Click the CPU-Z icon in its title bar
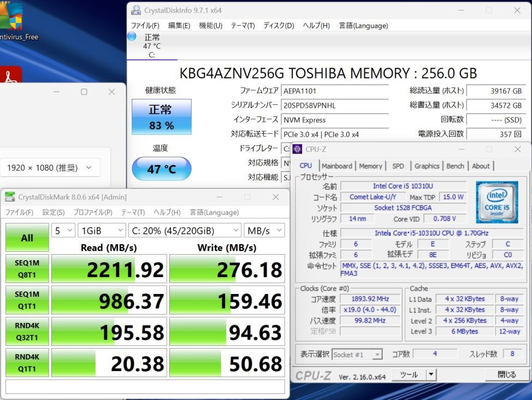 click(296, 149)
